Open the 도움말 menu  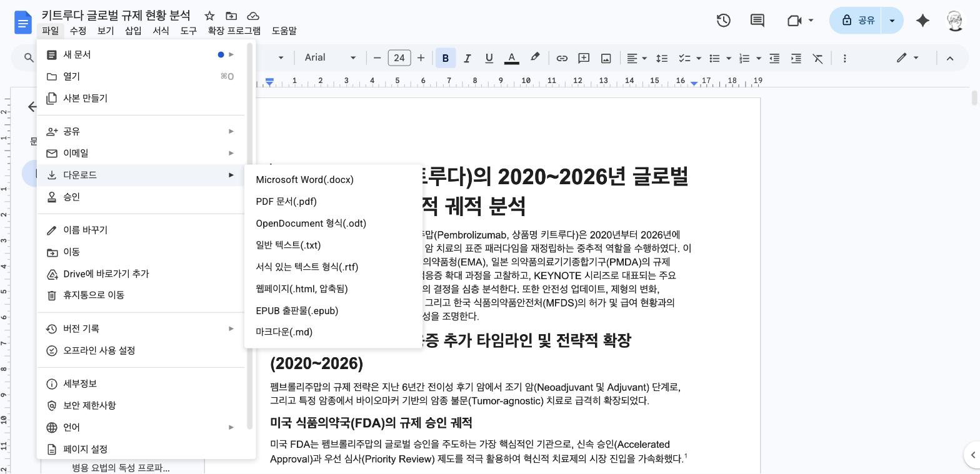tap(284, 31)
